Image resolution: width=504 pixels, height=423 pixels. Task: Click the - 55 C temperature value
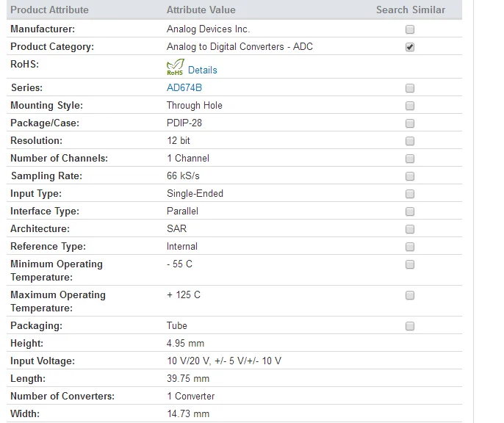179,264
